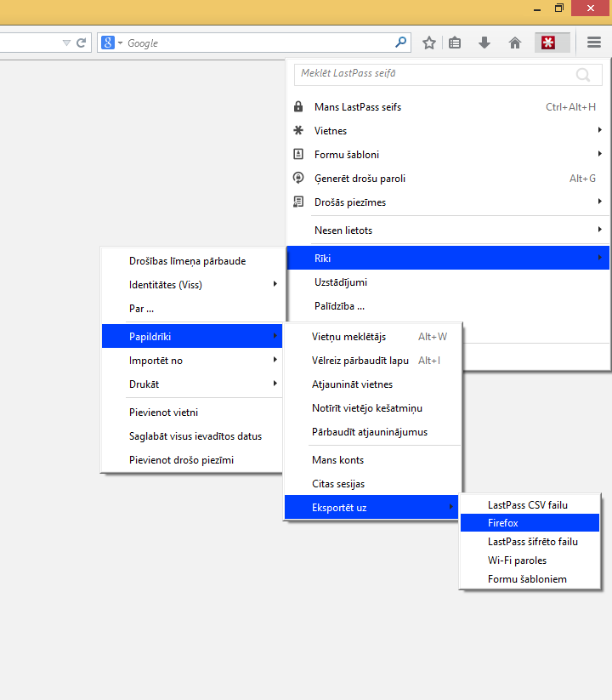This screenshot has height=700, width=612.
Task: Select Ģenerēt drošu paroli
Action: 448,178
